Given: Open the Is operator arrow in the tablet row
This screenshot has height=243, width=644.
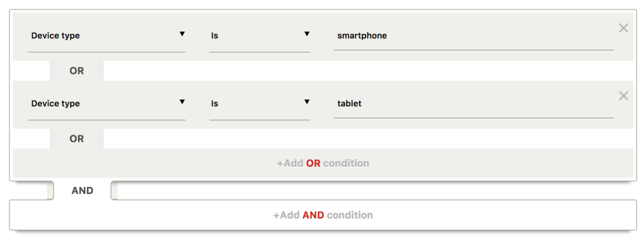Looking at the screenshot, I should pyautogui.click(x=306, y=102).
